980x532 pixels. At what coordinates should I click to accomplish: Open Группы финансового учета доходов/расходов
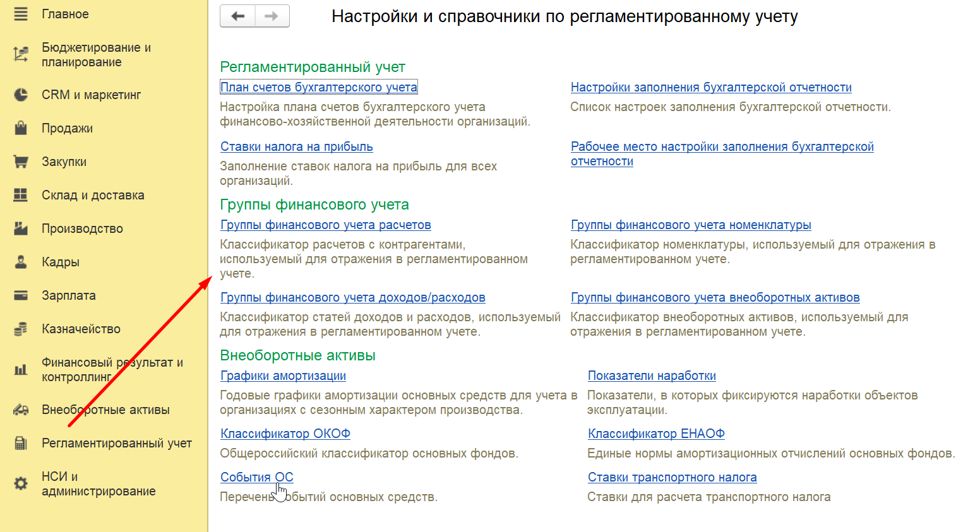click(x=353, y=297)
